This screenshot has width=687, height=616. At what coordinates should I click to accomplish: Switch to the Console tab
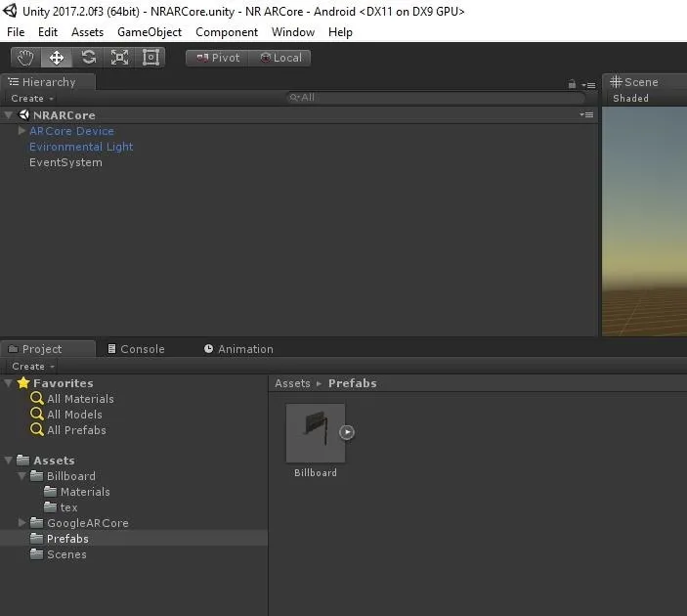pos(136,349)
